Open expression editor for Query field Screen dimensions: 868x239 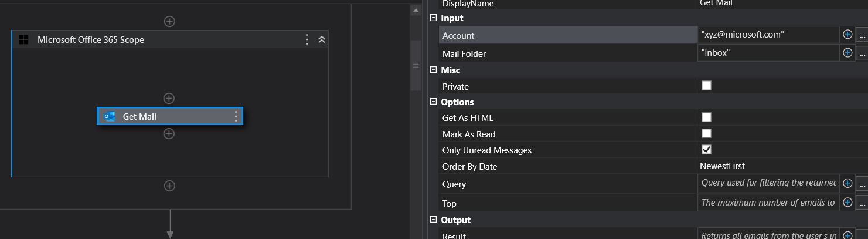click(862, 184)
